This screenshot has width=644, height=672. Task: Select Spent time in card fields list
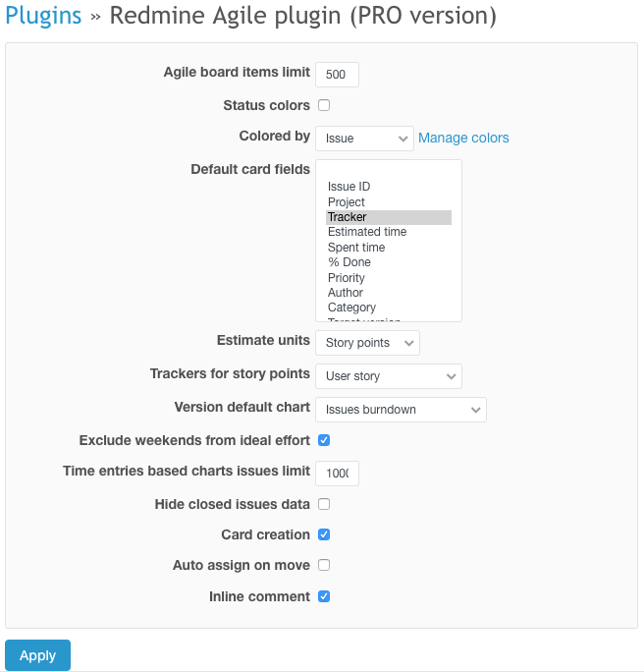(356, 248)
